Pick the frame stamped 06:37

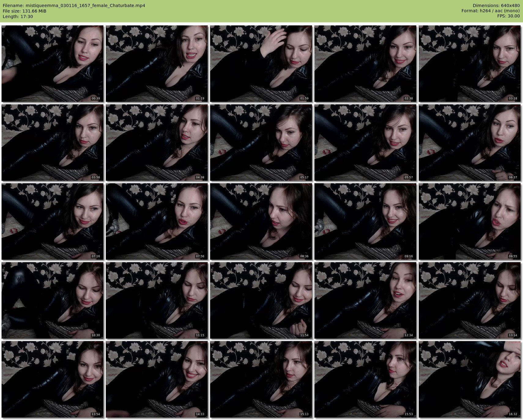(x=470, y=143)
